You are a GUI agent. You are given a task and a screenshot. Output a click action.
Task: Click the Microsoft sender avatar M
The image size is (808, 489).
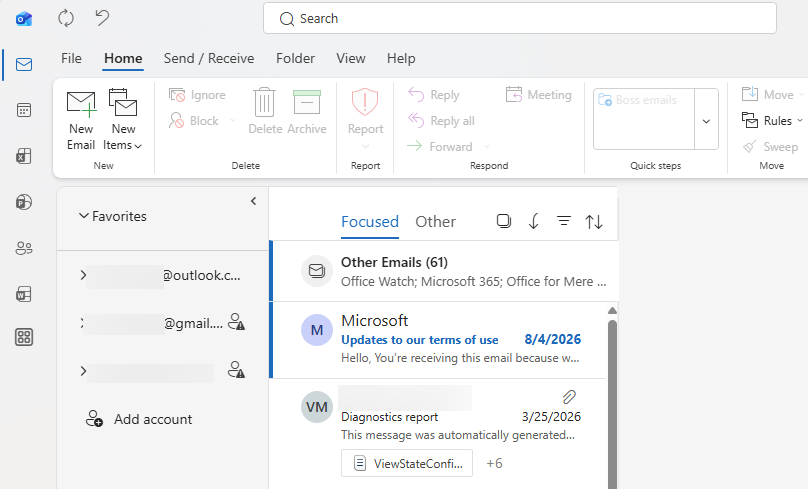[316, 330]
